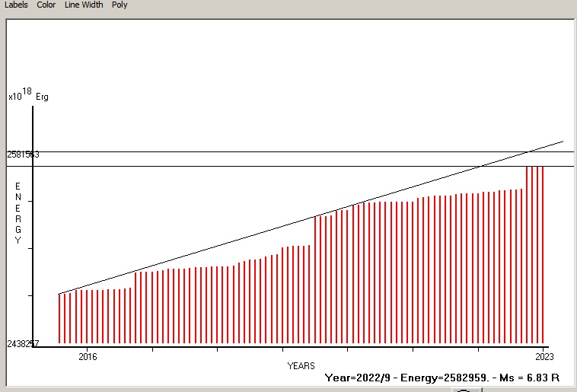Open the Color menu

tap(46, 5)
